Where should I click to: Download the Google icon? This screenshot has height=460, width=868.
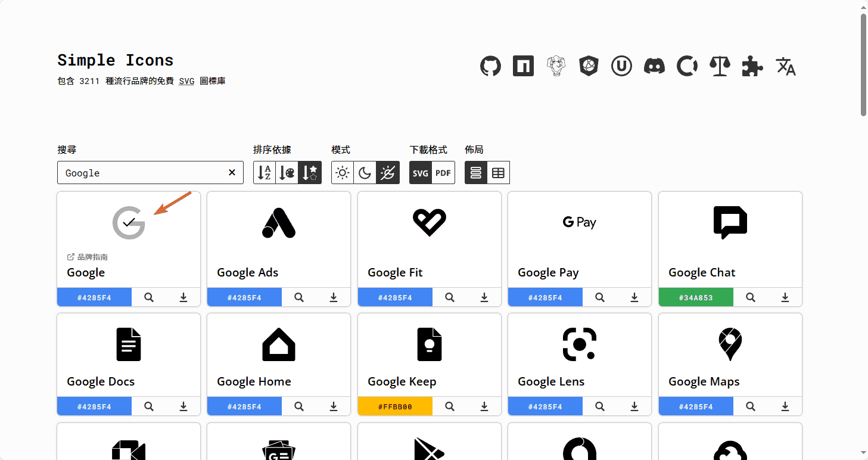pyautogui.click(x=183, y=297)
